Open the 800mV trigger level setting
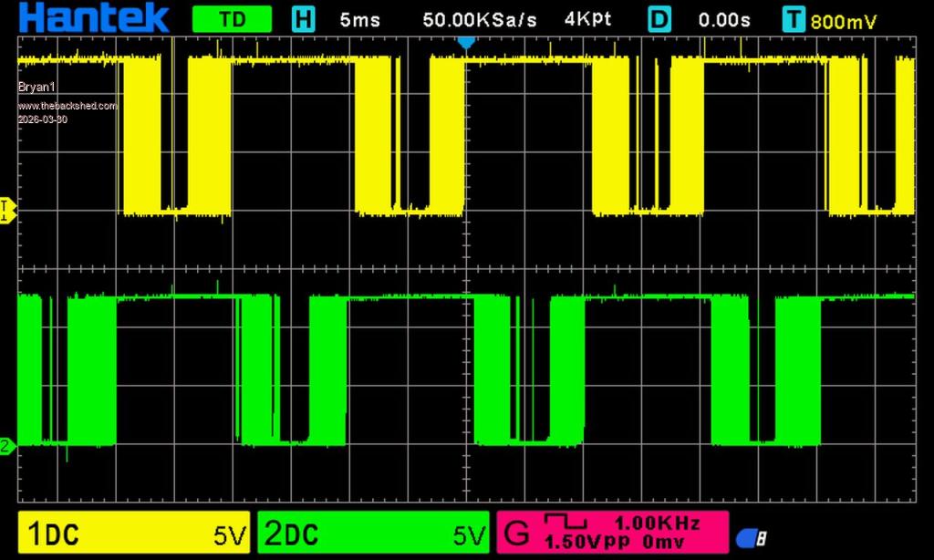 point(844,22)
